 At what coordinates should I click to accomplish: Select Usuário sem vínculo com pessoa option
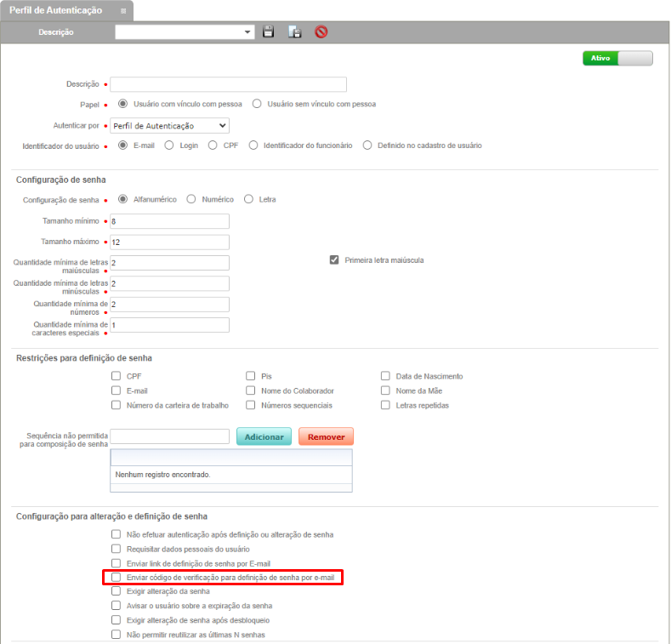pyautogui.click(x=257, y=104)
